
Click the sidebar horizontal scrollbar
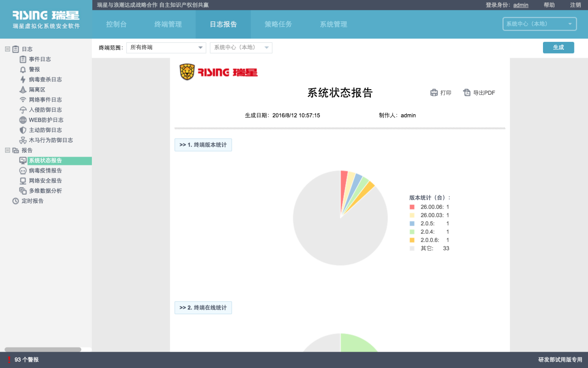(x=43, y=349)
